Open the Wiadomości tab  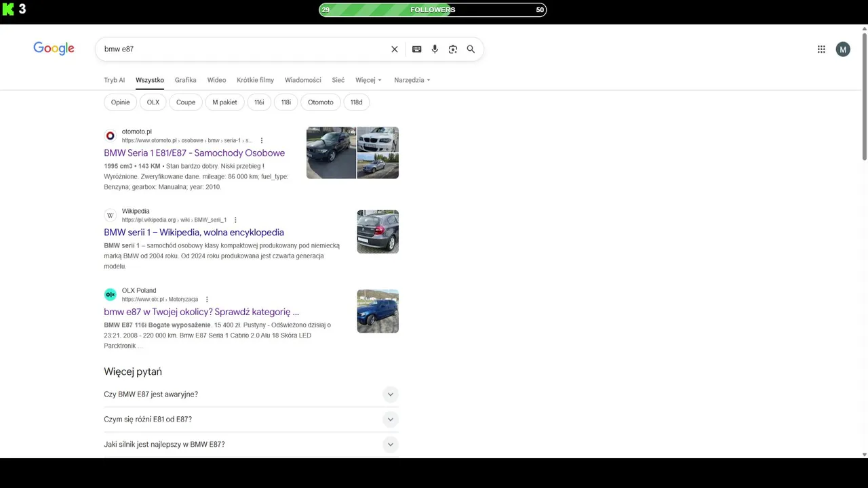click(x=303, y=80)
